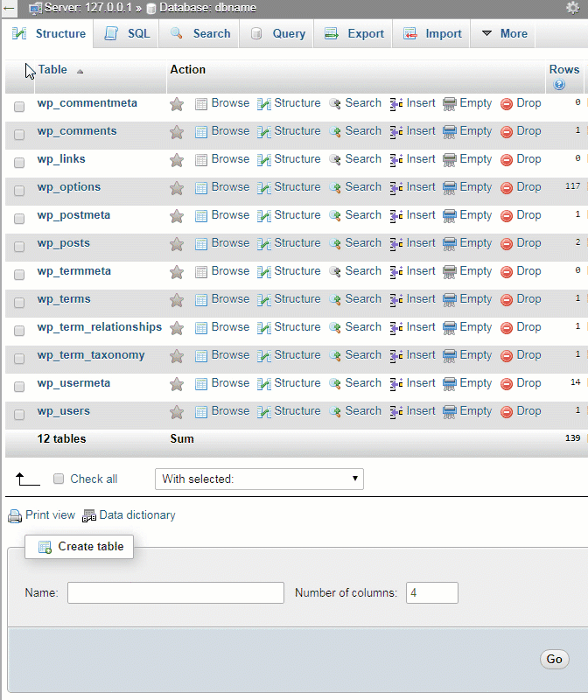Open the Query tab
The height and width of the screenshot is (700, 588).
(277, 33)
